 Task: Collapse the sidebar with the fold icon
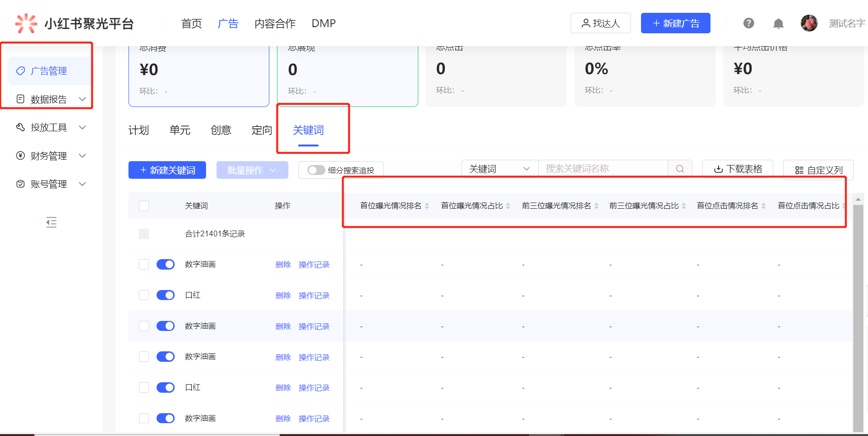click(x=51, y=222)
